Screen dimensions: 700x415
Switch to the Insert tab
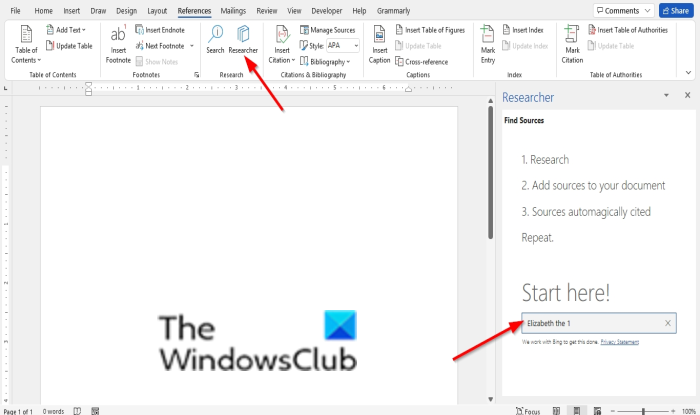coord(71,11)
